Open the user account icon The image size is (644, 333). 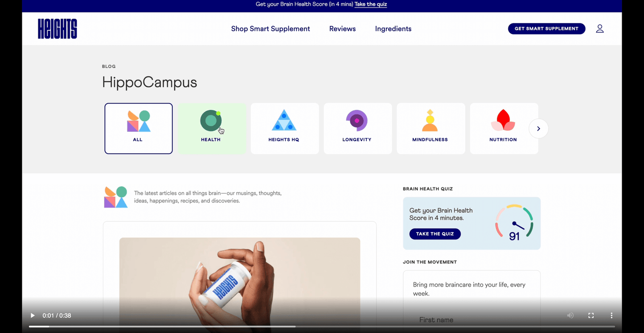(x=600, y=28)
